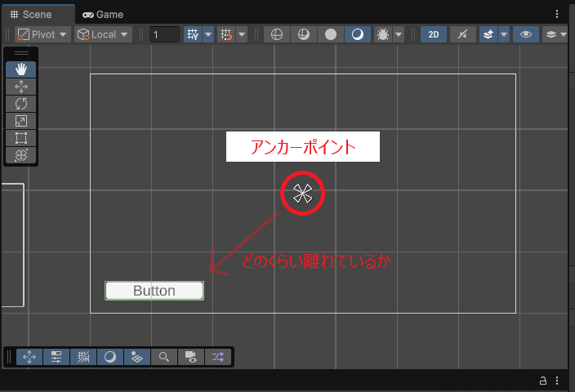Screen dimensions: 575x392
Task: Open the Local handle rotation dropdown
Action: pos(104,34)
